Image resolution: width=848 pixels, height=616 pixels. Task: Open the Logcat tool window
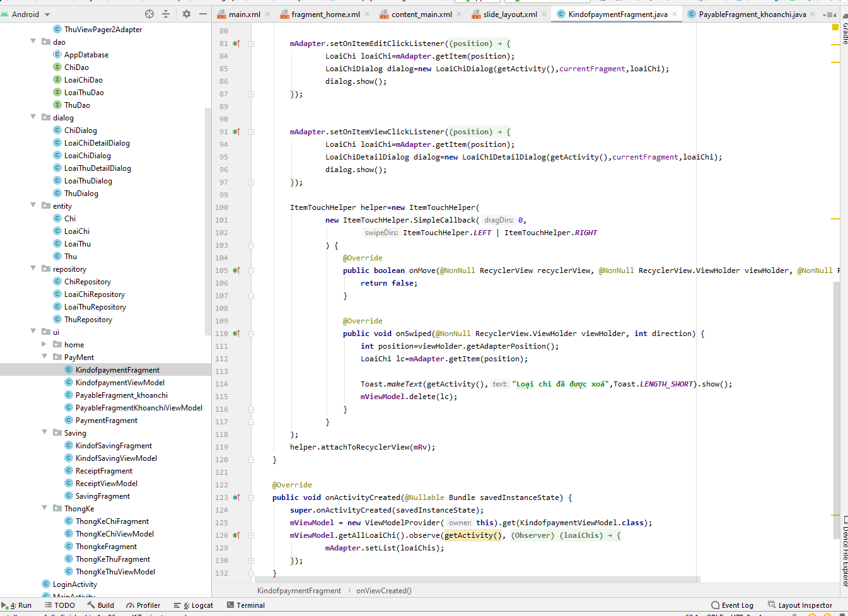(193, 605)
